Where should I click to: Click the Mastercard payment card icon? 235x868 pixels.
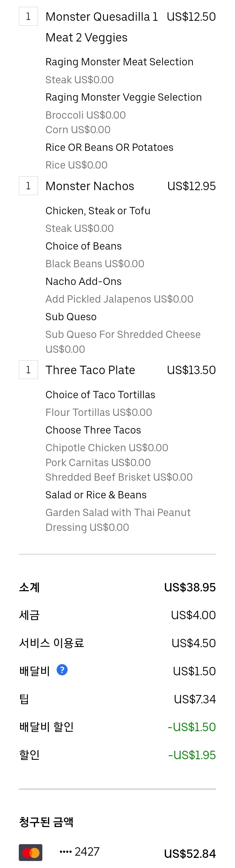pos(31,852)
